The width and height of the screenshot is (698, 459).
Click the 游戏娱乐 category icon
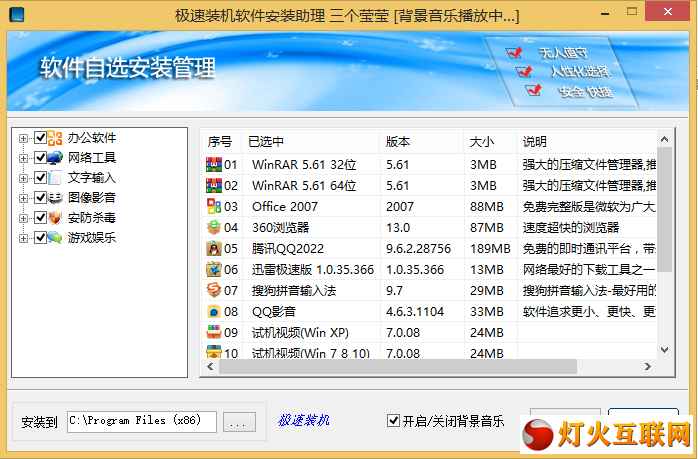55,238
